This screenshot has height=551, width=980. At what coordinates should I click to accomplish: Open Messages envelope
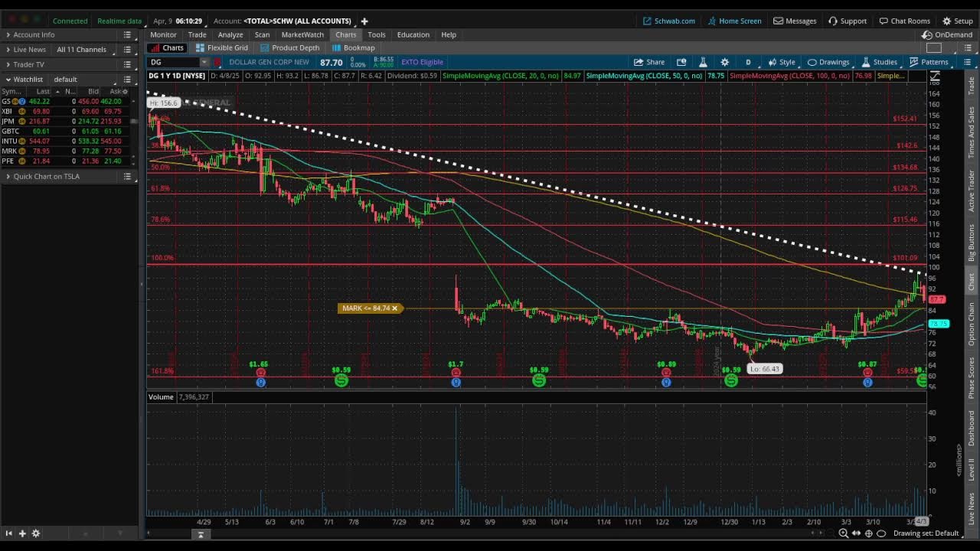(795, 21)
